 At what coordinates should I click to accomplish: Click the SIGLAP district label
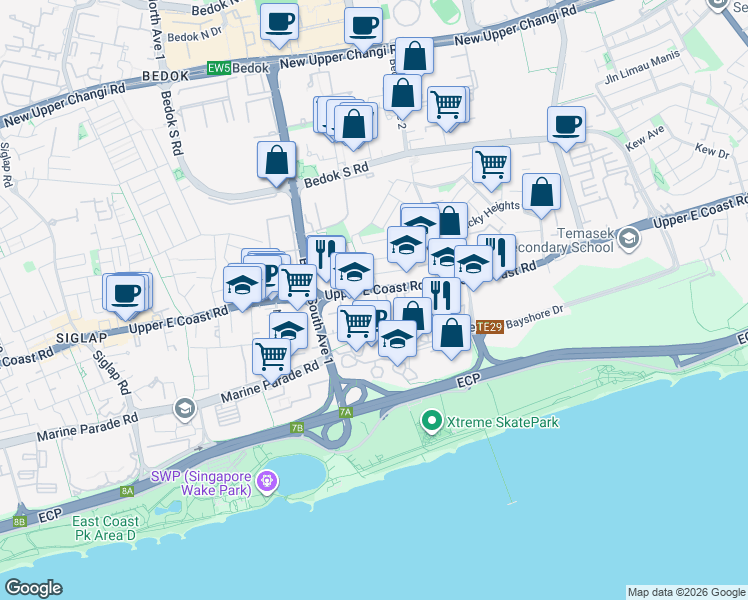point(82,338)
